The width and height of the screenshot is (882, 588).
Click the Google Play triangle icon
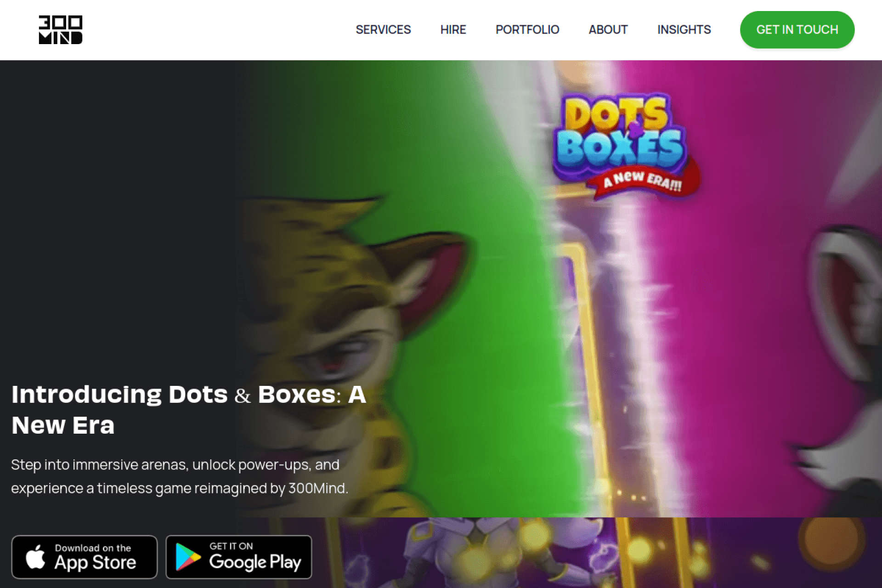(x=187, y=557)
